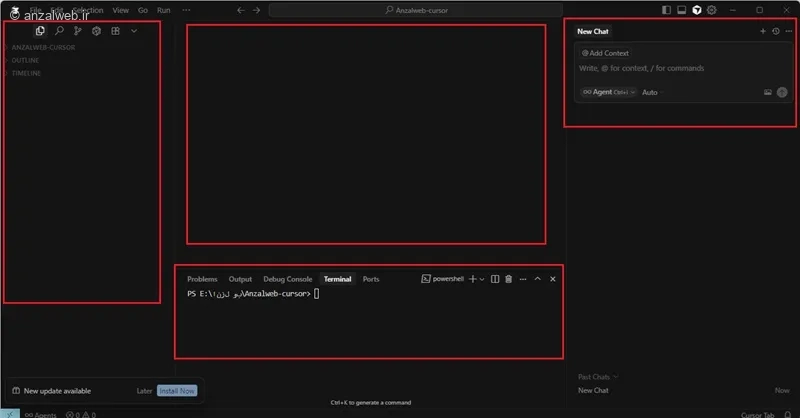Open remote window status bar icon
This screenshot has width=800, height=418.
coord(10,414)
